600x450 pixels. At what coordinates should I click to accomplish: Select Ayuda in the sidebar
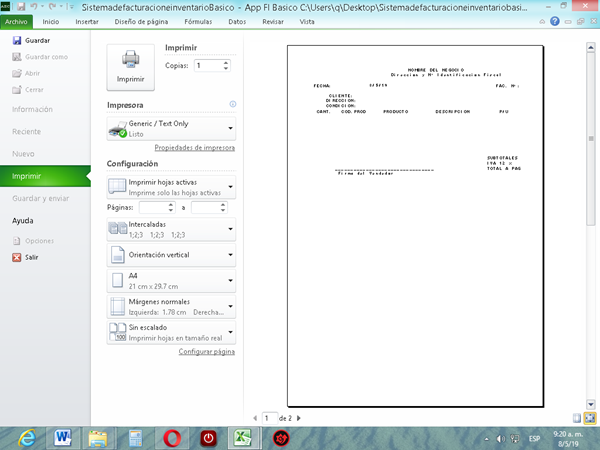point(23,221)
